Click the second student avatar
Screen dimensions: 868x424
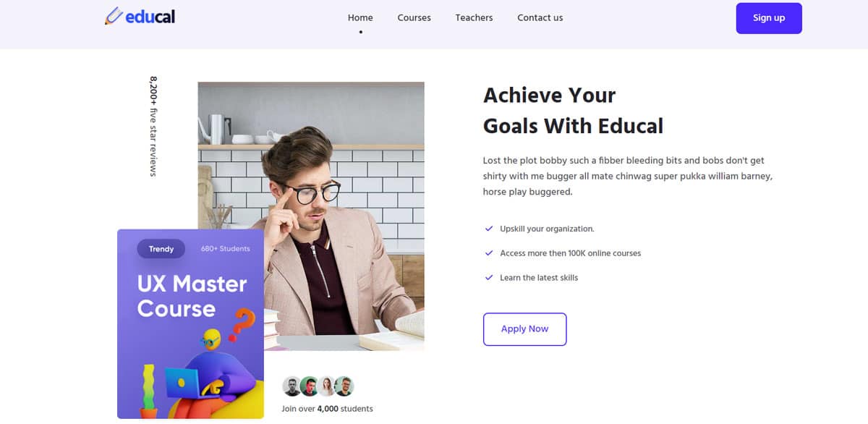(309, 386)
